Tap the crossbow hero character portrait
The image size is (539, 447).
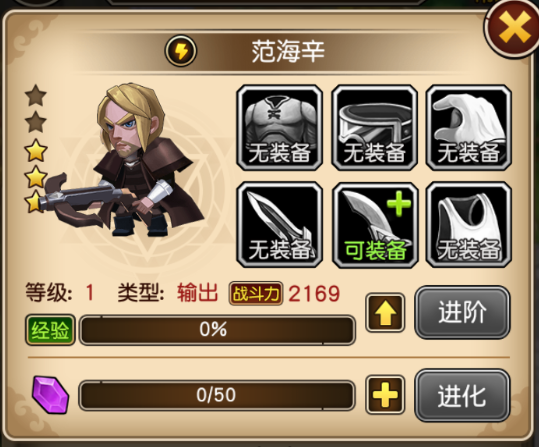125,160
